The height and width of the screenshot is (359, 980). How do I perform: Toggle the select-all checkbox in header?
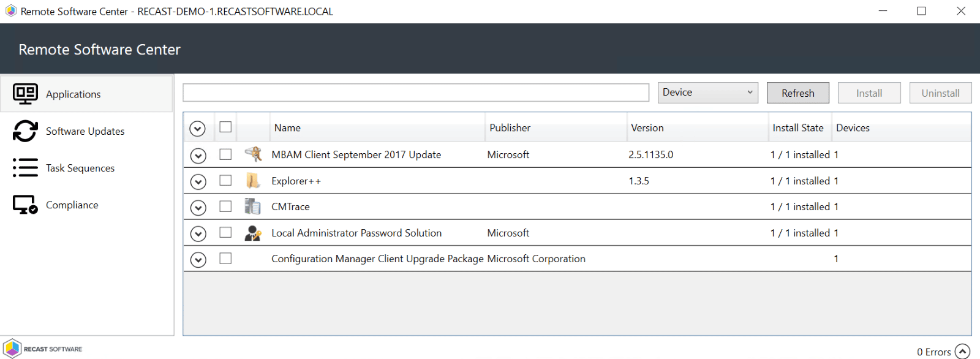[x=225, y=127]
